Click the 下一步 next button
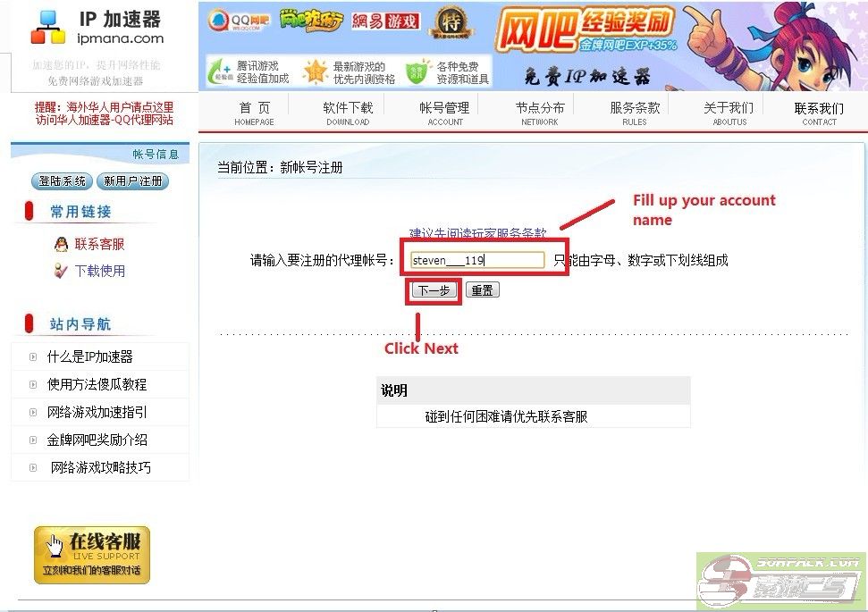 (434, 290)
